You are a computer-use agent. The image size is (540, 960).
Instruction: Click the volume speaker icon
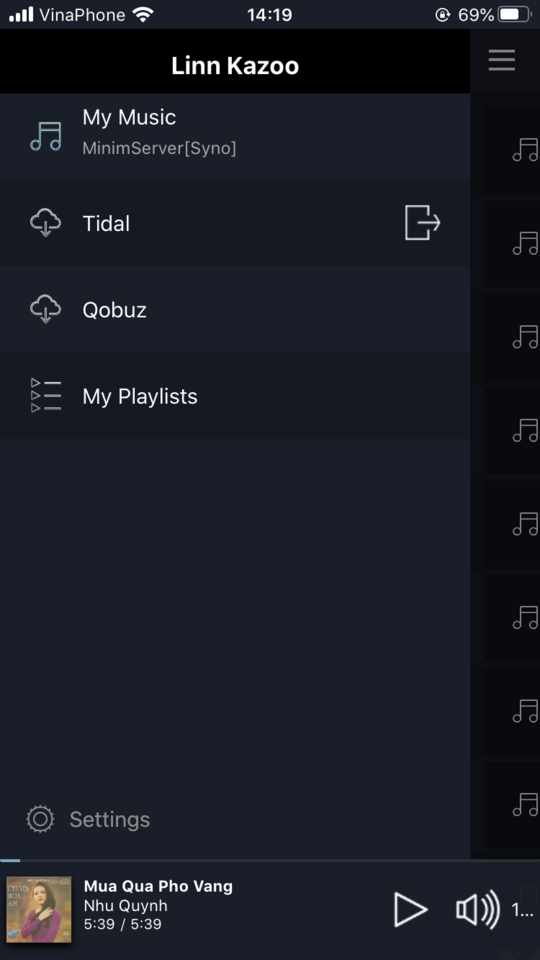[478, 910]
